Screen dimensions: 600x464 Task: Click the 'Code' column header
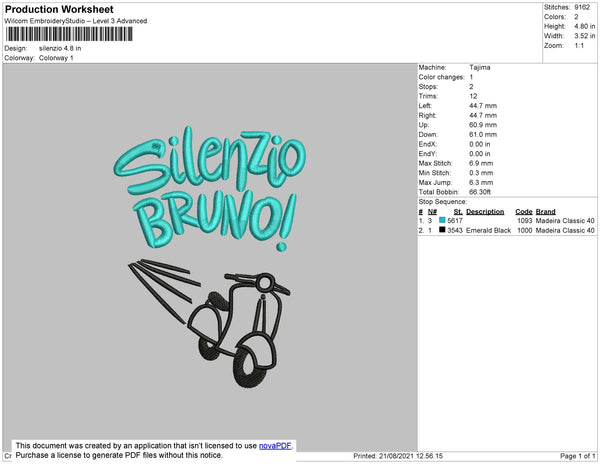coord(524,212)
